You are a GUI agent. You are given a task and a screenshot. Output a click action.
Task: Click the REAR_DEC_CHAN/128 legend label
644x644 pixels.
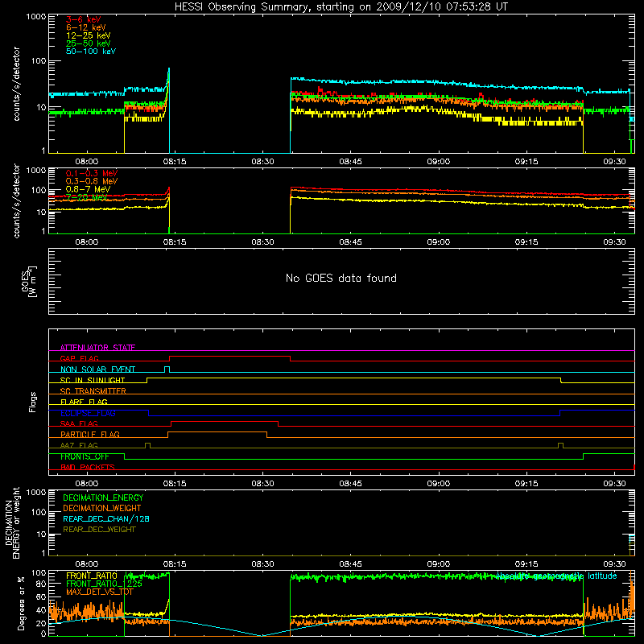coord(106,519)
